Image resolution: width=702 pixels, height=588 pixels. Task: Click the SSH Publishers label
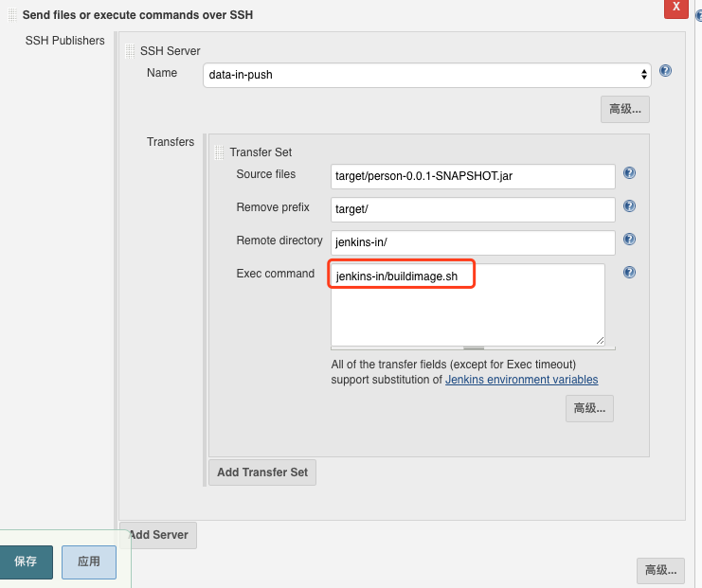(65, 41)
